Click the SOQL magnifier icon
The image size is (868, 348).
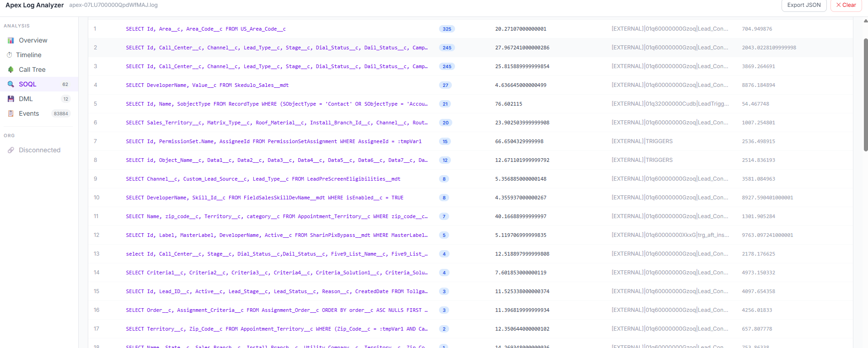(x=11, y=84)
